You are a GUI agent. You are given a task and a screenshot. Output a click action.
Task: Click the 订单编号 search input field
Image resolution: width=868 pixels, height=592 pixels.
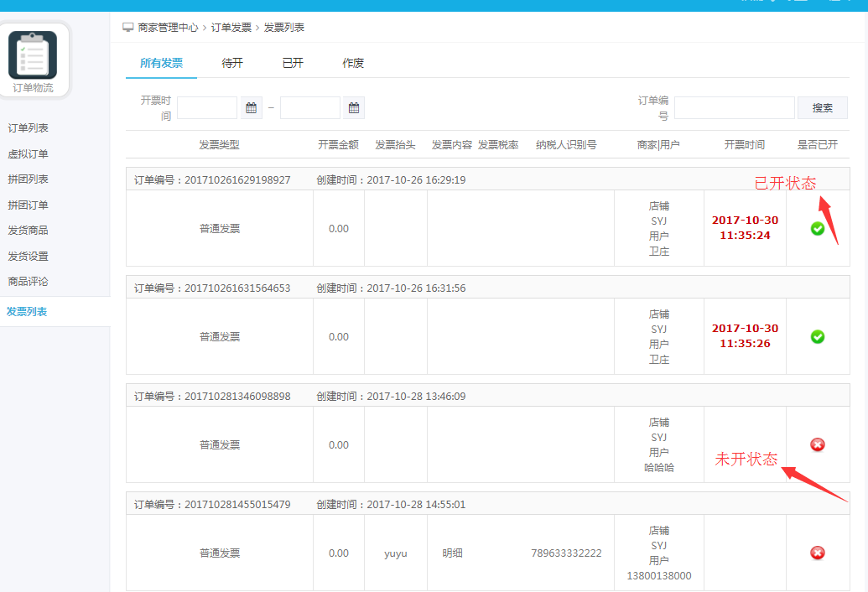click(734, 108)
